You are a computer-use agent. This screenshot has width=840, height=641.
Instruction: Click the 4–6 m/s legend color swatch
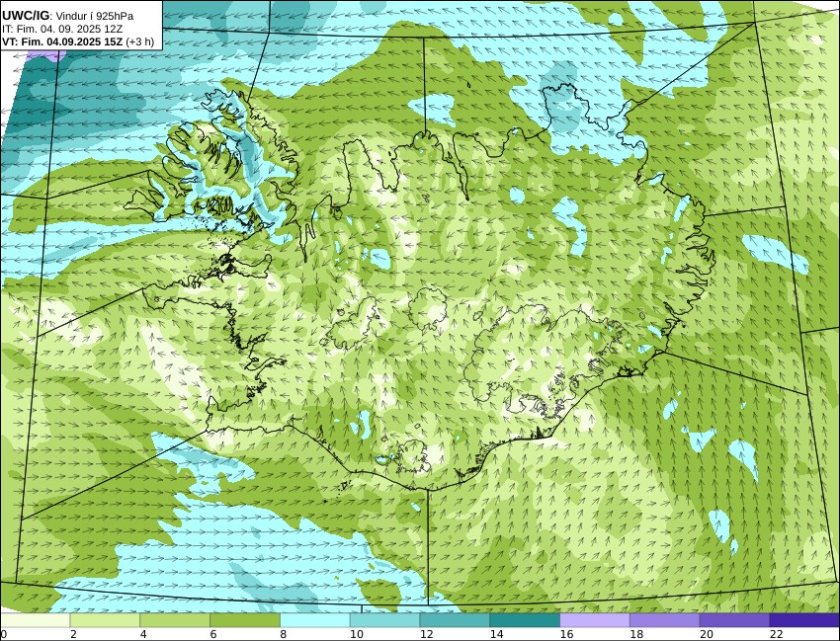175,620
